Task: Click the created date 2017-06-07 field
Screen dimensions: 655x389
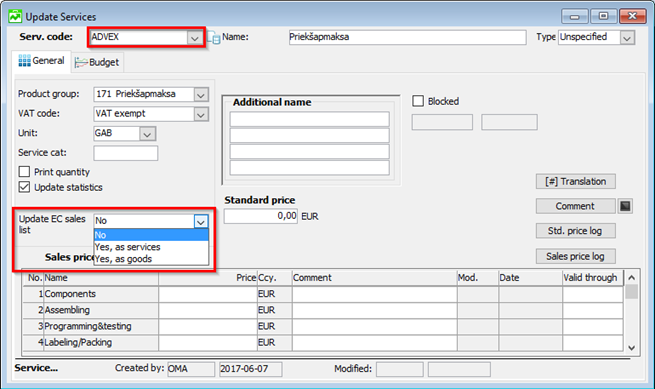Action: [x=251, y=369]
